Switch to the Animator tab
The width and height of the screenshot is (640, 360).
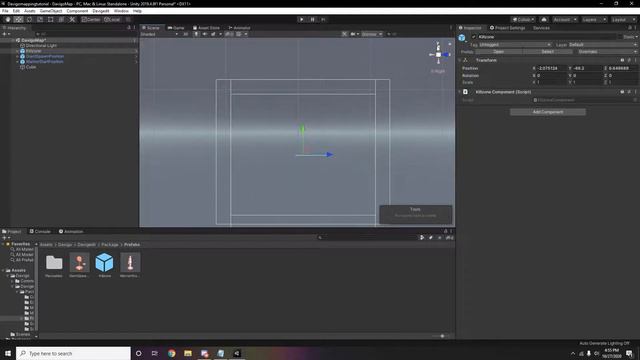240,28
